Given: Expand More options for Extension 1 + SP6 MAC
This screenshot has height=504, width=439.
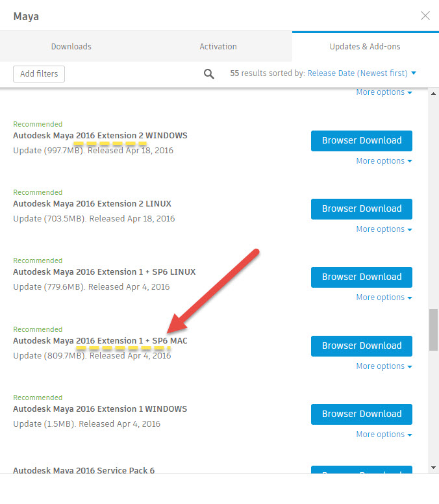Looking at the screenshot, I should pos(384,366).
